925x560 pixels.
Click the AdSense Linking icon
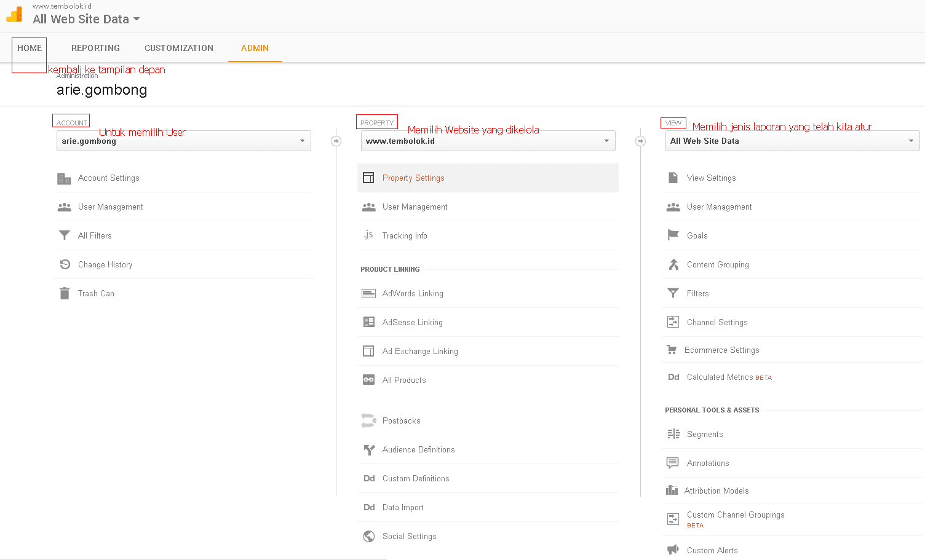(369, 322)
